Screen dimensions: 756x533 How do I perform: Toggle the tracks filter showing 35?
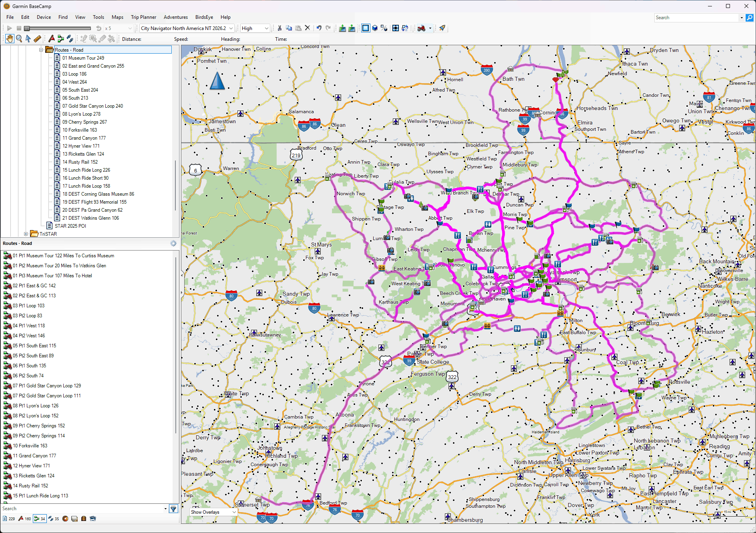click(x=54, y=519)
